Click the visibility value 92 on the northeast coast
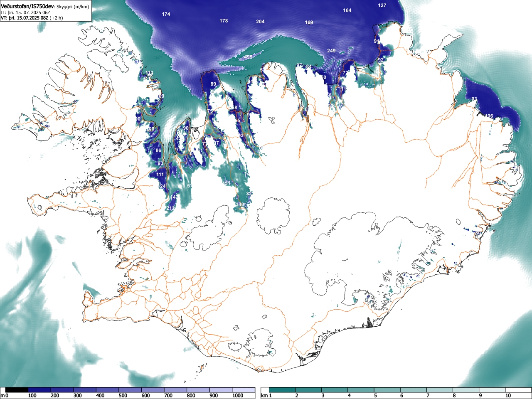 [x=381, y=60]
